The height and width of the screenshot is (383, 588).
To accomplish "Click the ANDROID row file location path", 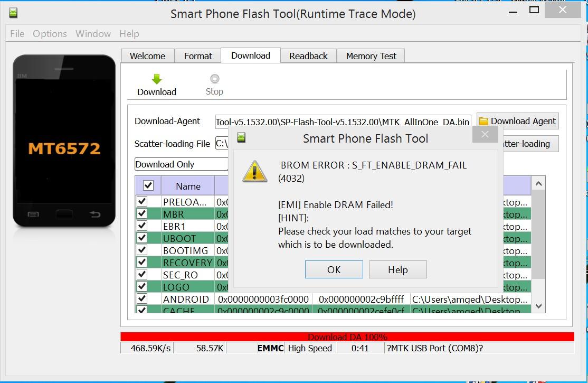I will pos(469,299).
